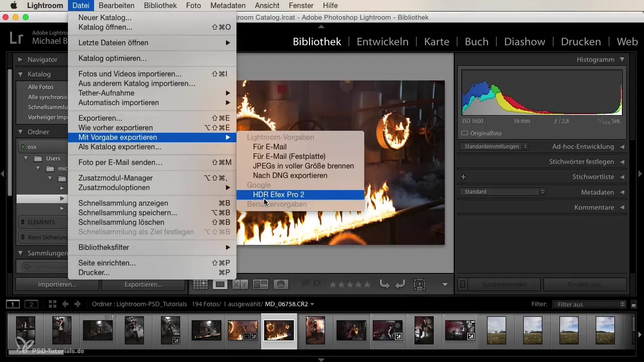Expand the Stichwortliste panel

click(x=622, y=177)
